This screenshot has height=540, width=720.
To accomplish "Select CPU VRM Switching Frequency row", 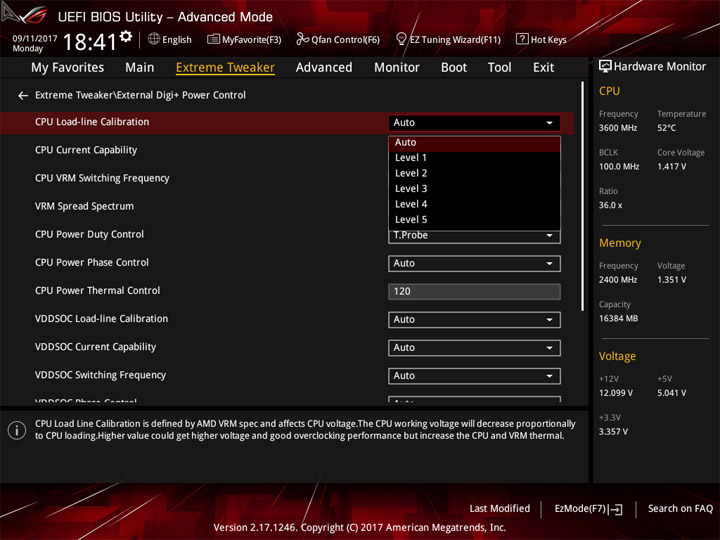I will [x=102, y=178].
